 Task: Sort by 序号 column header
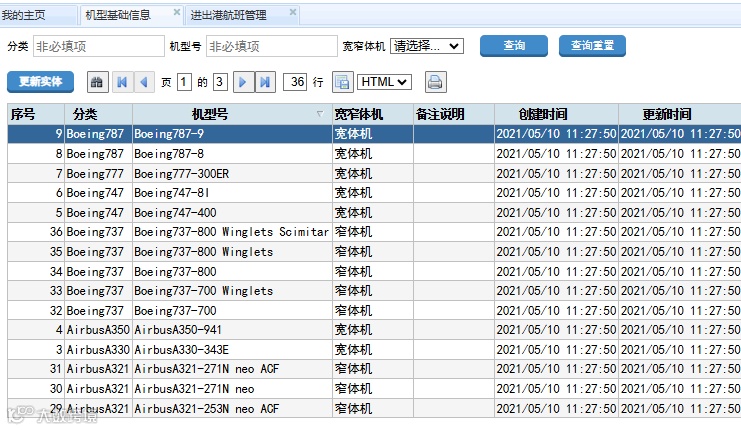(x=36, y=114)
